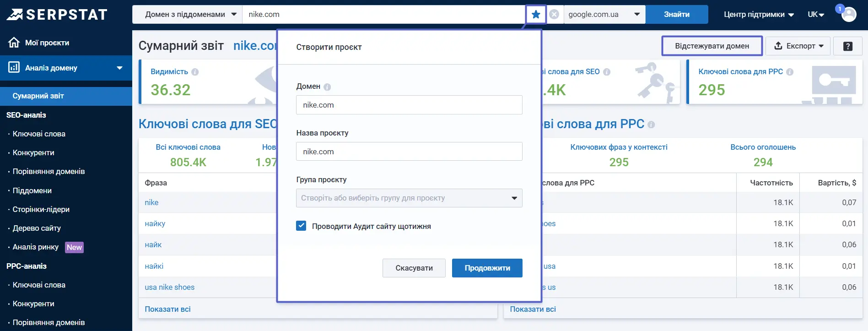
Task: Click the PPC-аналіз section heading
Action: click(27, 266)
